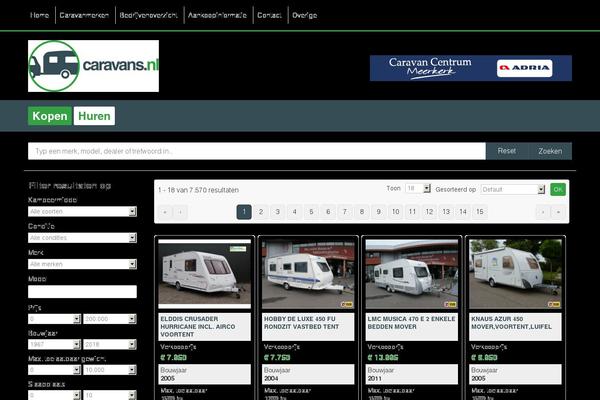The image size is (600, 400).
Task: Open Aankoopinformatie in the top navigation
Action: tap(217, 15)
